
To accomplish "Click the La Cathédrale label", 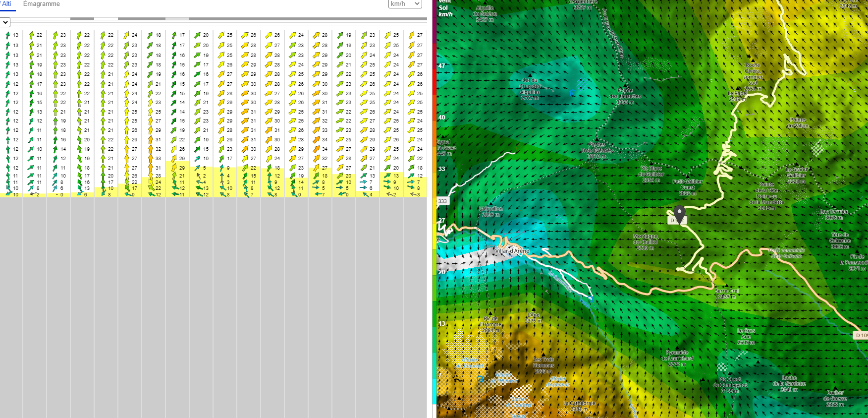I will [x=579, y=406].
